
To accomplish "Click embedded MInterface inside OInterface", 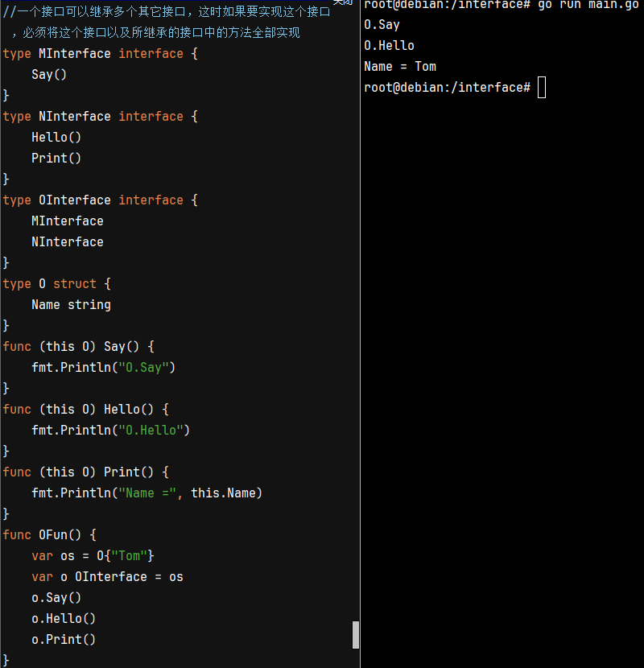I will (68, 221).
